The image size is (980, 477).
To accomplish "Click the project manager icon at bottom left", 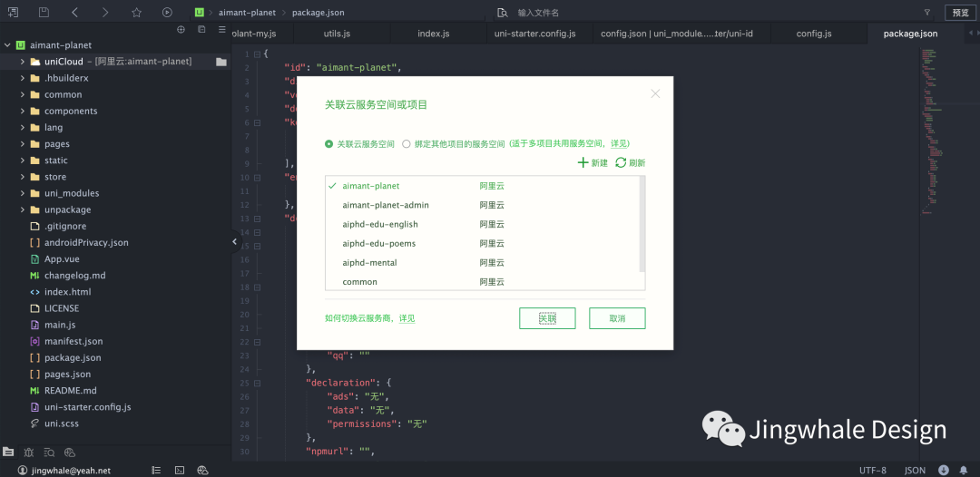I will 8,452.
